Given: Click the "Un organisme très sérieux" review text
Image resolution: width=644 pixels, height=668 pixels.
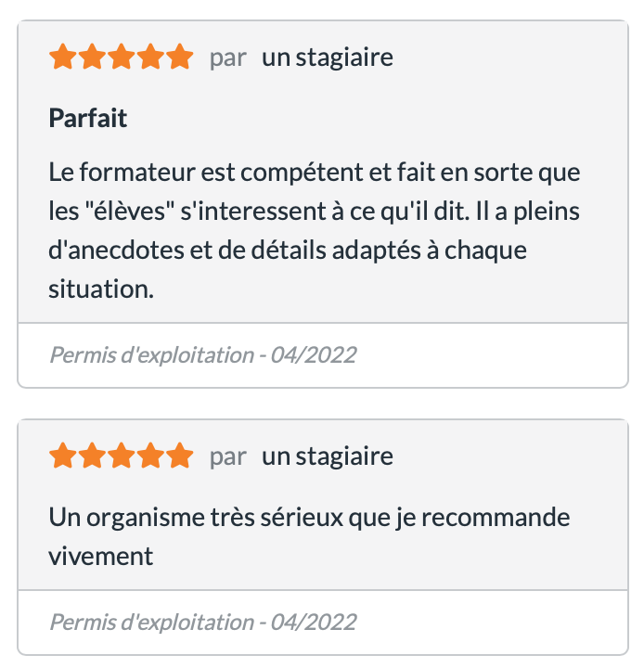Looking at the screenshot, I should [309, 517].
